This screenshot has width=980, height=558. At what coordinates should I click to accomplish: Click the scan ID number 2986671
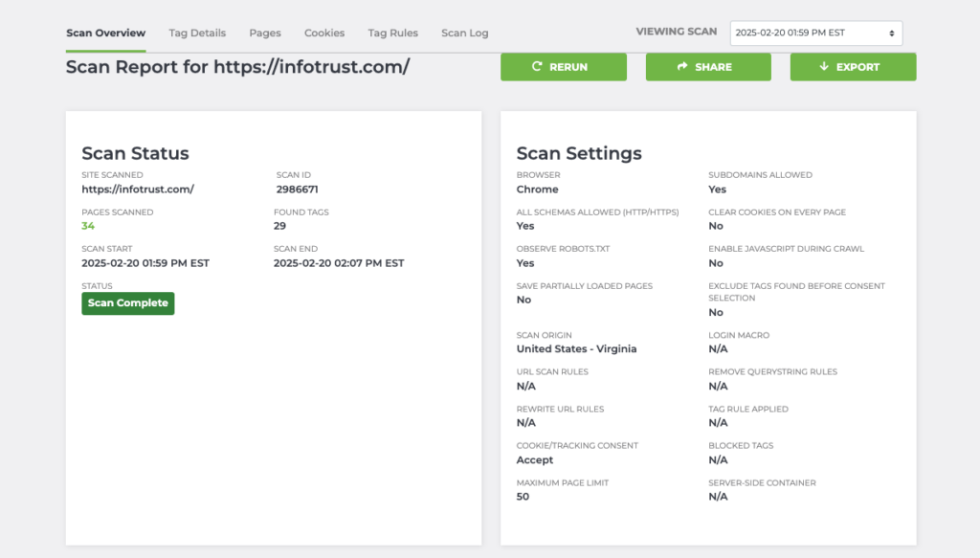click(x=297, y=190)
